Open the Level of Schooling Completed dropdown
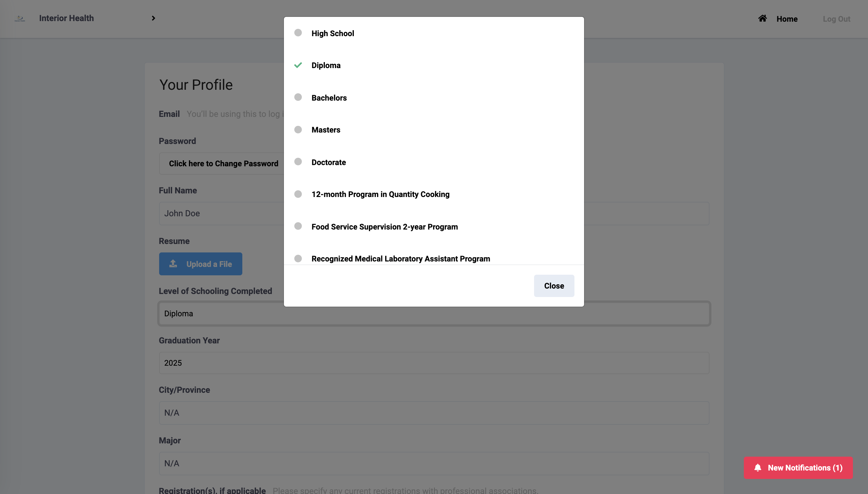 434,314
